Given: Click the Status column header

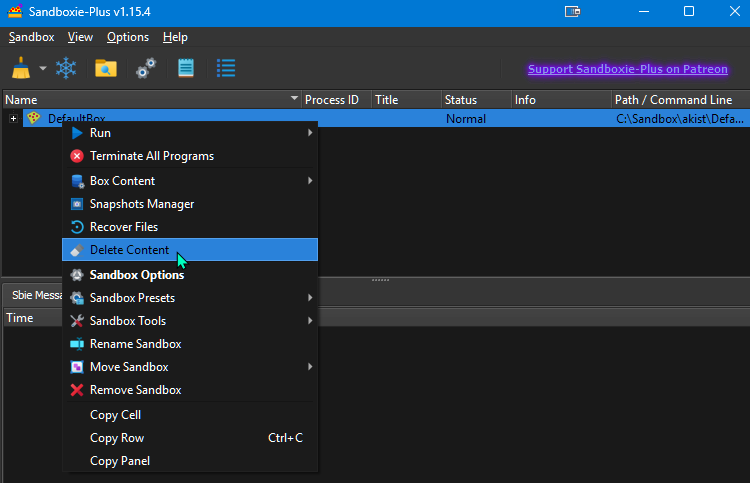Looking at the screenshot, I should pyautogui.click(x=476, y=99).
